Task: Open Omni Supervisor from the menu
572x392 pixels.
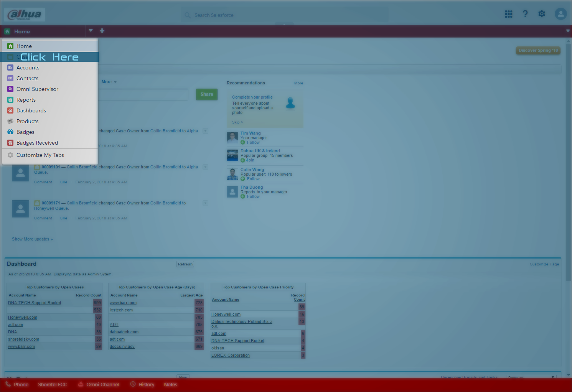Action: 50,89
